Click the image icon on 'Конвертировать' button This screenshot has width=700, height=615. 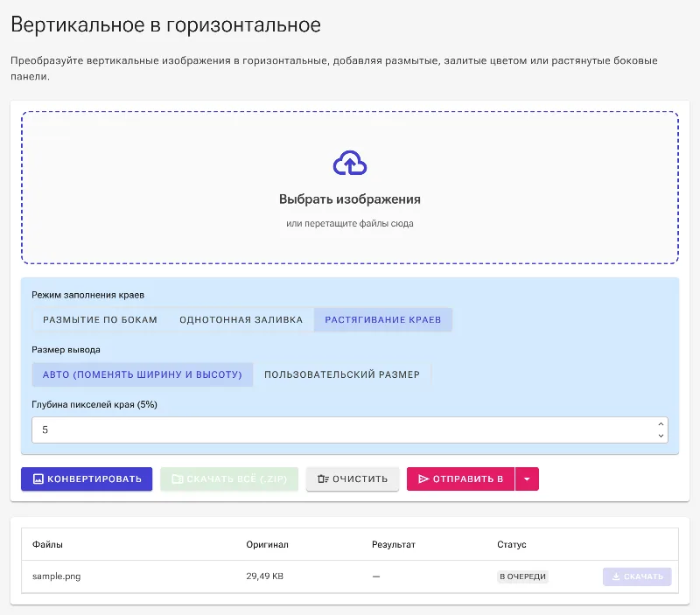(x=38, y=479)
